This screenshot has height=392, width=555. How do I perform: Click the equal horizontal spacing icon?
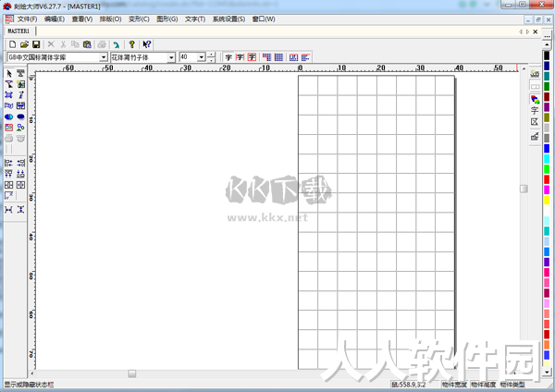pos(9,210)
